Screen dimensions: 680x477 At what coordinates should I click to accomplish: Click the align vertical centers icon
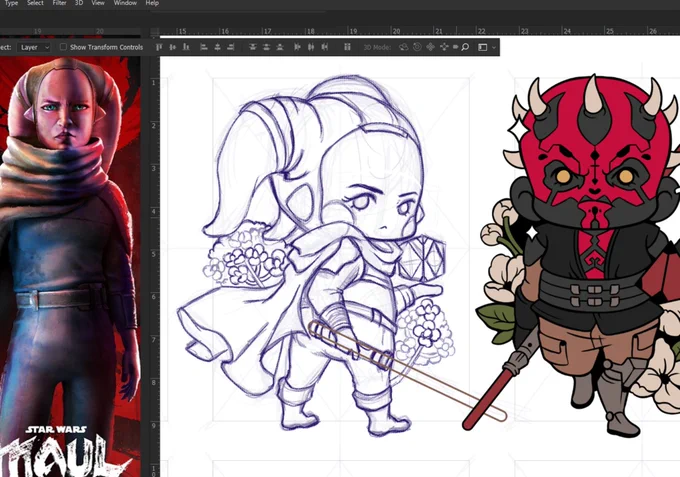pyautogui.click(x=173, y=47)
